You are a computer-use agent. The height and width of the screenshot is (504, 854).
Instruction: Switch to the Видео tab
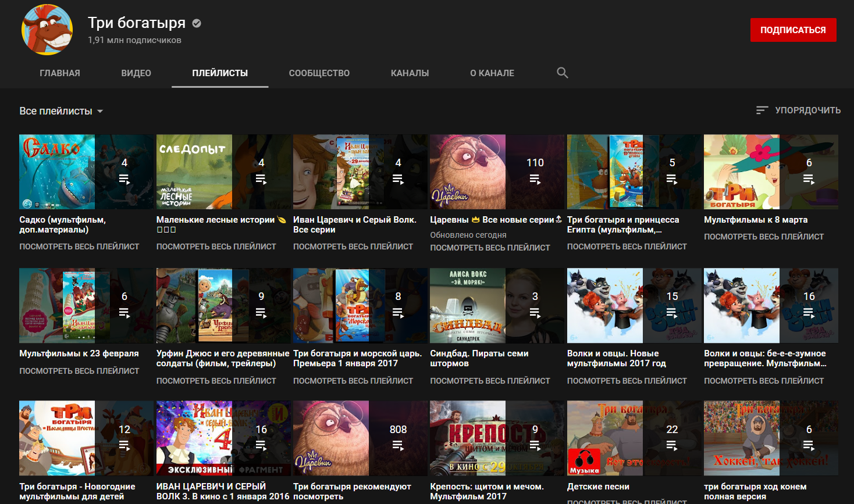136,73
